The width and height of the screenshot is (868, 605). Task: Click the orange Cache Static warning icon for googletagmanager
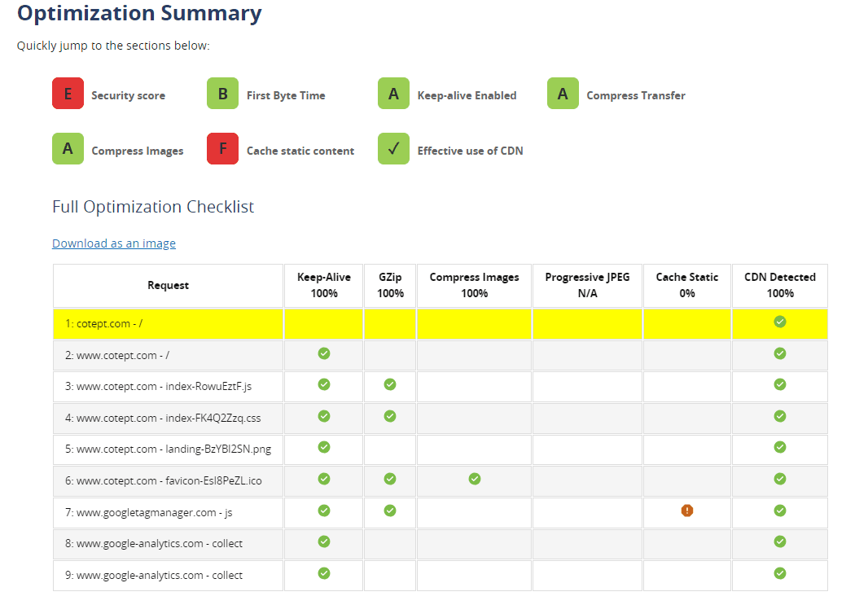(x=687, y=511)
